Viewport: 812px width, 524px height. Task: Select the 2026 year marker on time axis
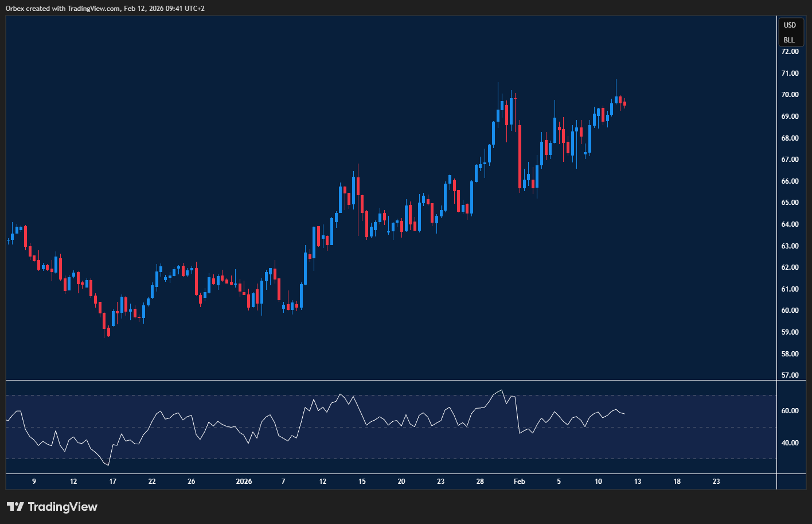[244, 482]
